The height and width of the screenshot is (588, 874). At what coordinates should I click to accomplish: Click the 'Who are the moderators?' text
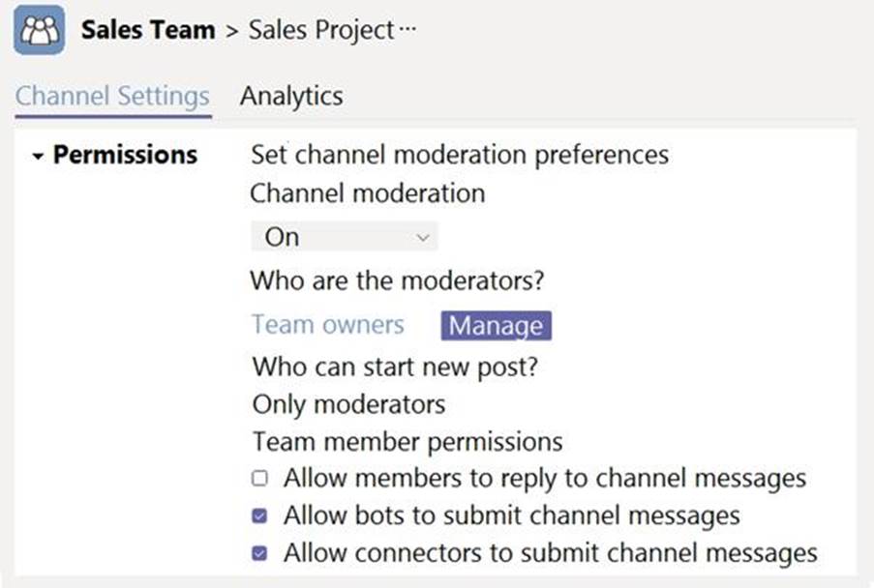click(x=397, y=281)
